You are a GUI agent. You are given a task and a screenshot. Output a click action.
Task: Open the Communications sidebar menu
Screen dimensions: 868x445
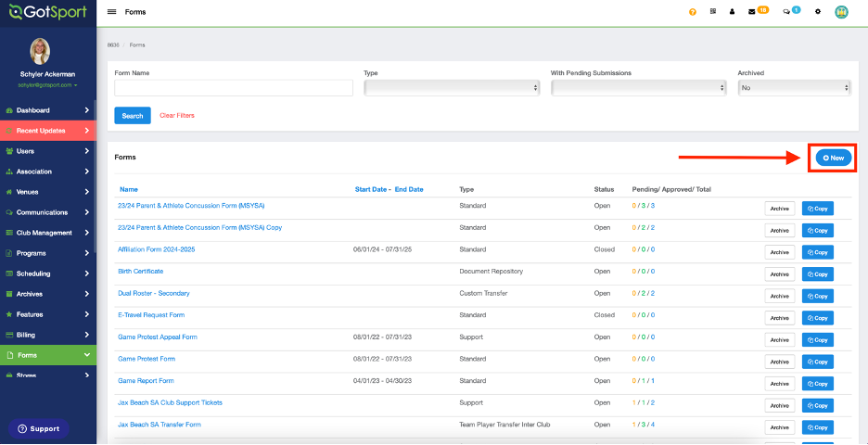point(48,212)
